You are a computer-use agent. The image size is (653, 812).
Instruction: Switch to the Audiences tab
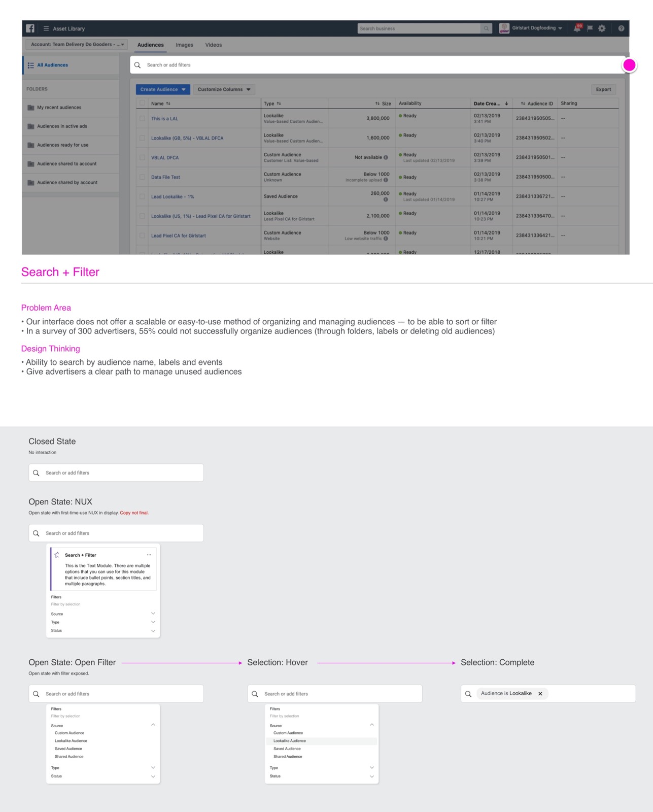click(x=151, y=45)
